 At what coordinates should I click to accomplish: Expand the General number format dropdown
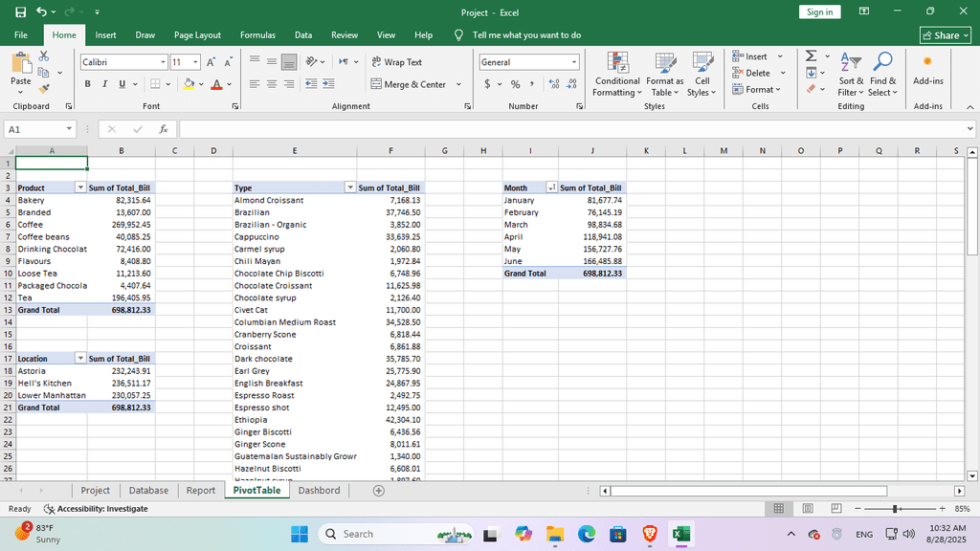574,62
